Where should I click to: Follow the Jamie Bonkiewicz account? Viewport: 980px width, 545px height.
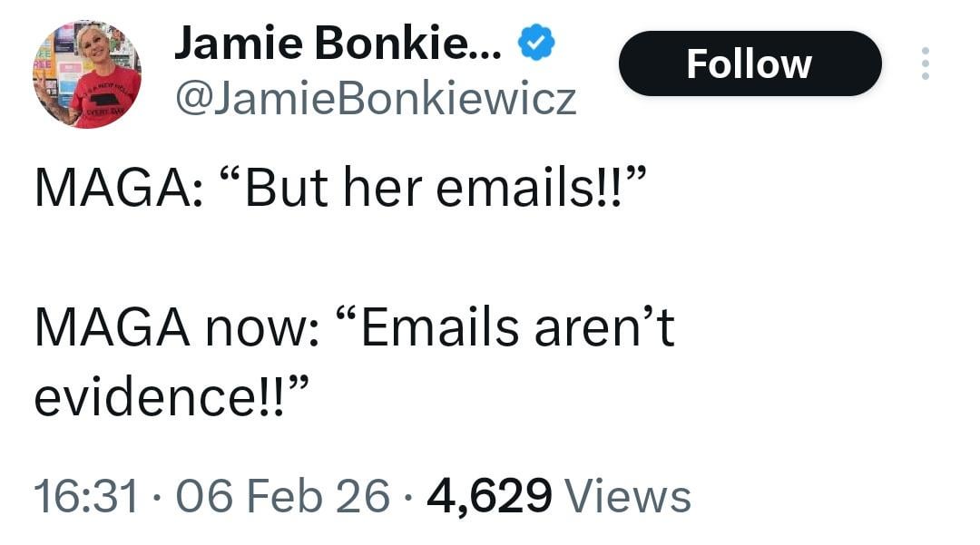click(x=750, y=63)
